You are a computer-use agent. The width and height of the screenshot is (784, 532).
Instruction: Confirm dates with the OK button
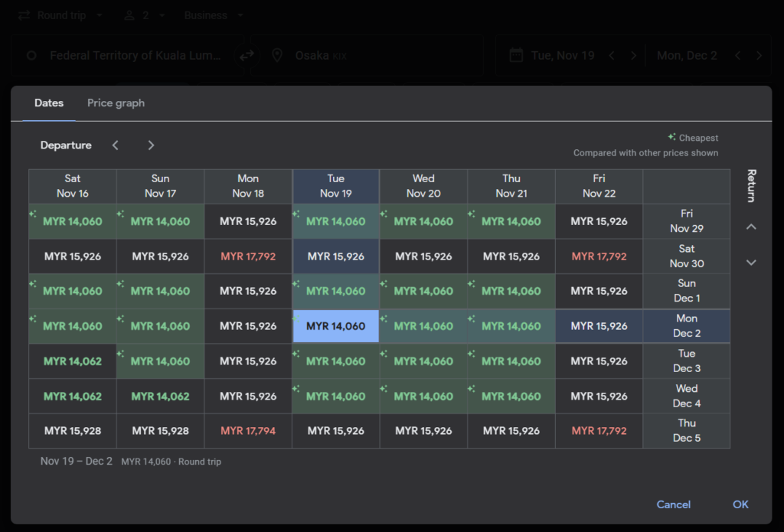(x=740, y=504)
